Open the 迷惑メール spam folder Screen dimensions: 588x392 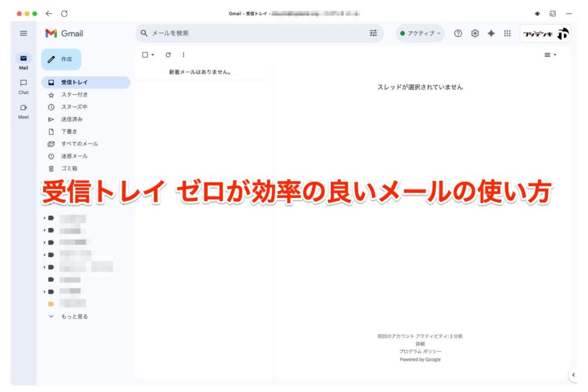pos(86,156)
